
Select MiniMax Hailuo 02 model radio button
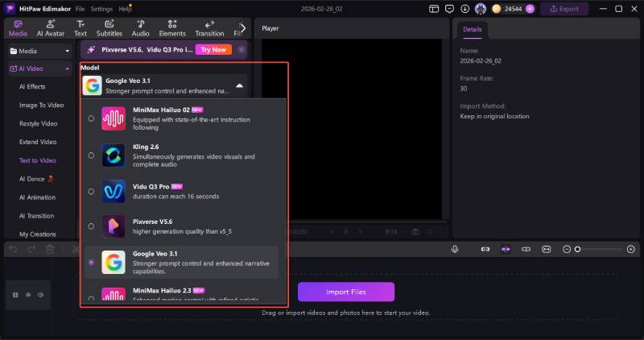coord(91,118)
